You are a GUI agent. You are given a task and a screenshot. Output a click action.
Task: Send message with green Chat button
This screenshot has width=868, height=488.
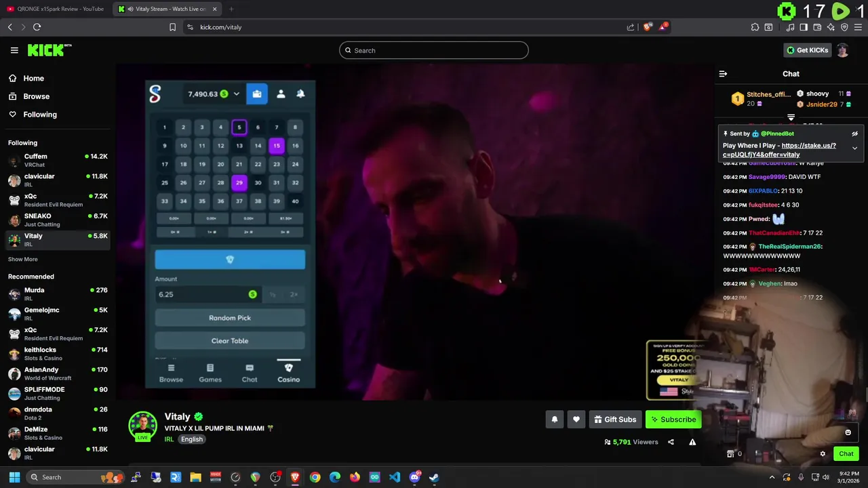pos(846,454)
